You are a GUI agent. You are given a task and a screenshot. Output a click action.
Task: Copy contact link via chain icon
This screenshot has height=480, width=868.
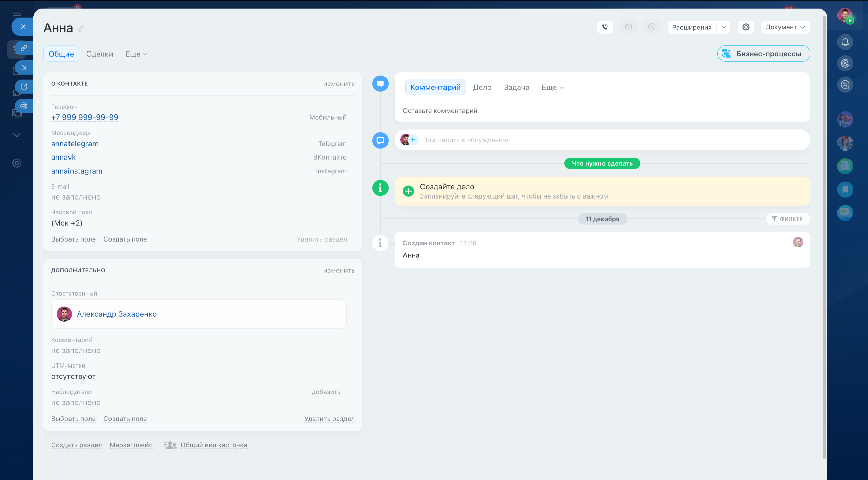(81, 28)
